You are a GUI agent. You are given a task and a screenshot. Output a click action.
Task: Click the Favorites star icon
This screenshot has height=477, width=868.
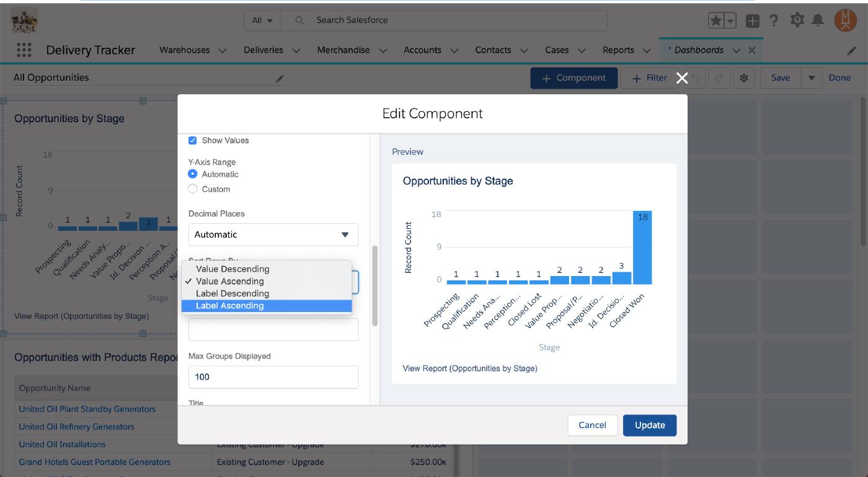click(x=715, y=20)
